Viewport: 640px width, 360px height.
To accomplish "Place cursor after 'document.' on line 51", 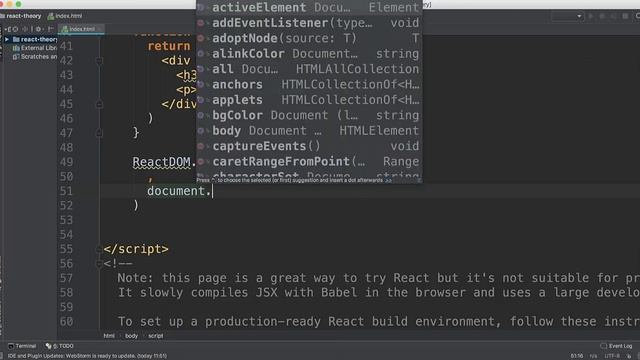I will [x=213, y=191].
